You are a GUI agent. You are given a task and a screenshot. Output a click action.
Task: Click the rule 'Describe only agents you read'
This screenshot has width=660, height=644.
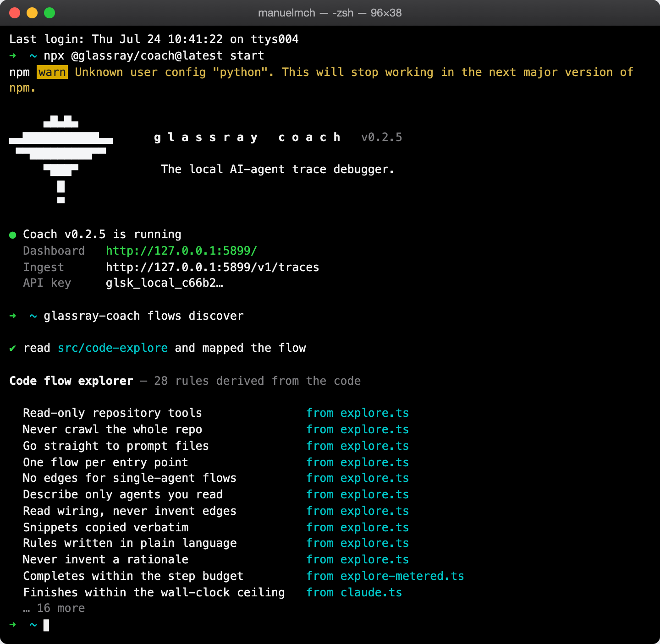(x=123, y=494)
